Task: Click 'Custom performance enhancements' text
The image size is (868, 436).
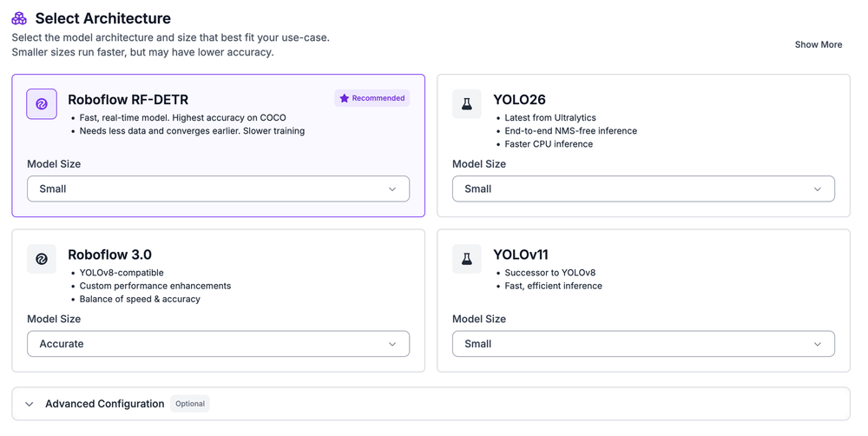Action: [155, 286]
